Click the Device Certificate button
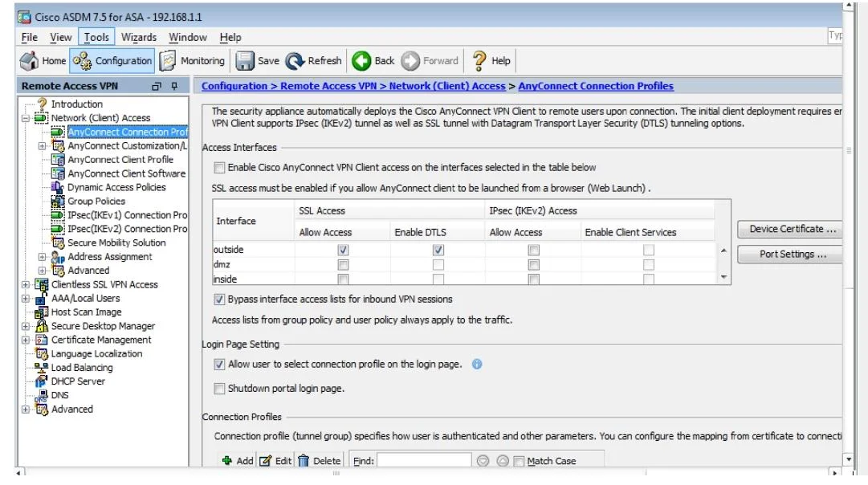This screenshot has width=868, height=485. click(x=790, y=229)
